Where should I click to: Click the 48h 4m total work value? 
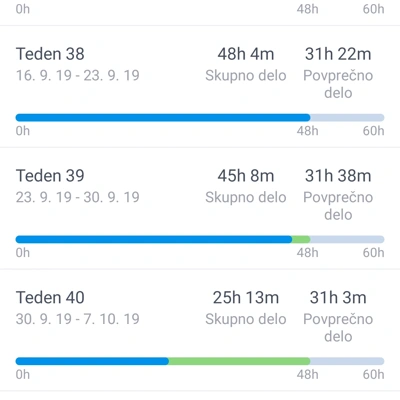pyautogui.click(x=246, y=54)
